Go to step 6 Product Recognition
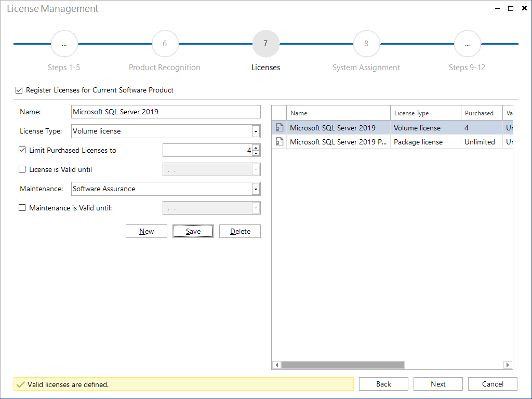 [x=165, y=44]
